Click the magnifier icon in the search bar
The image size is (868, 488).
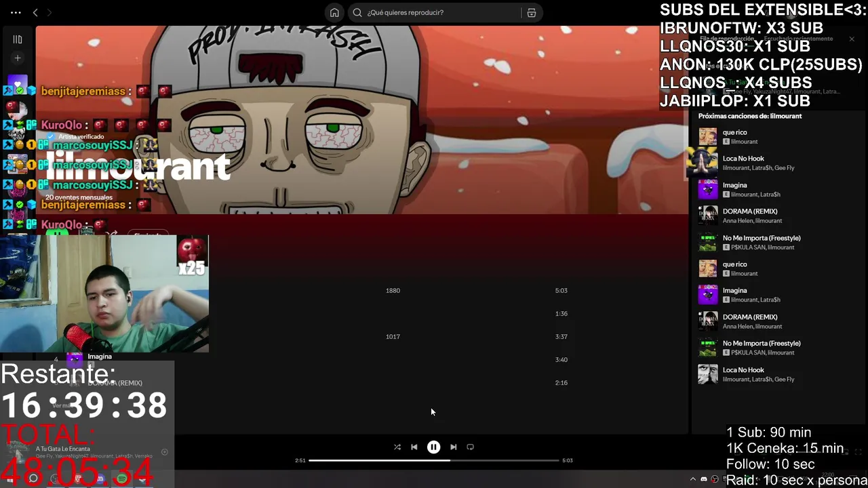[x=357, y=12]
